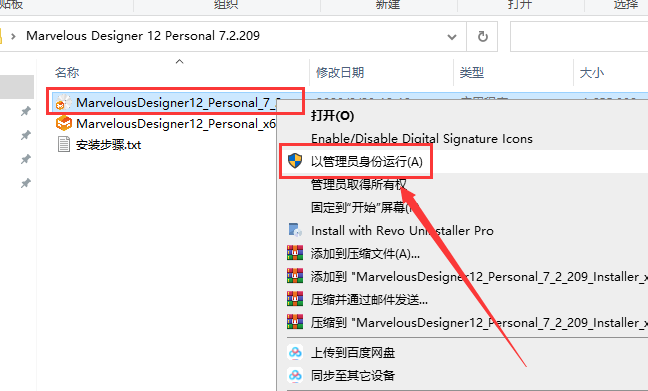Select 安装步骤.txt file
Screen dimensions: 648x391
(98, 145)
